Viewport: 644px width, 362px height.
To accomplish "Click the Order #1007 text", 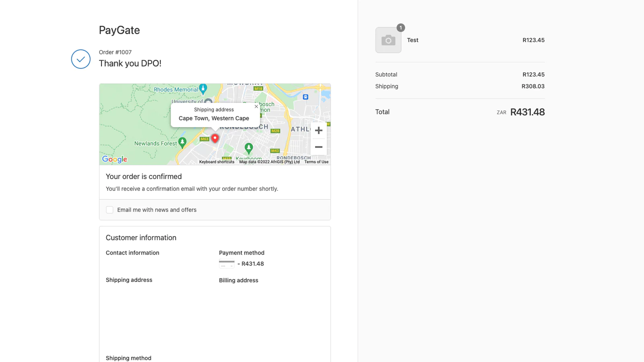I will (x=115, y=52).
